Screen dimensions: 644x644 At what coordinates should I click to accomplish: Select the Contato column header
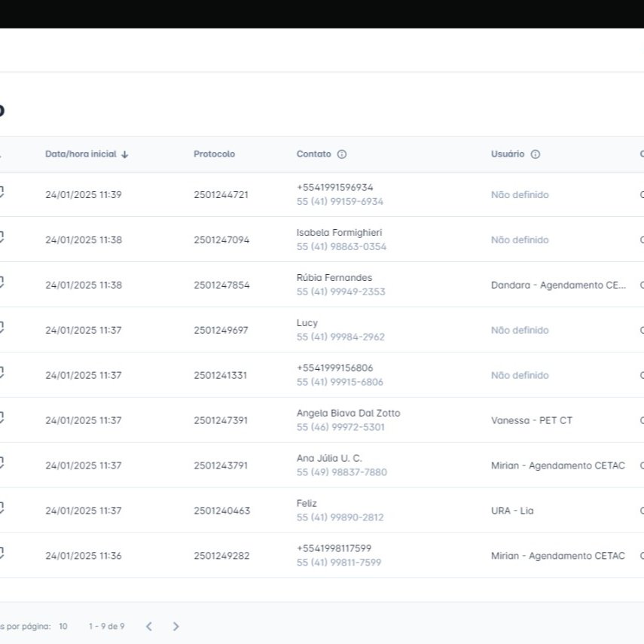pyautogui.click(x=314, y=154)
